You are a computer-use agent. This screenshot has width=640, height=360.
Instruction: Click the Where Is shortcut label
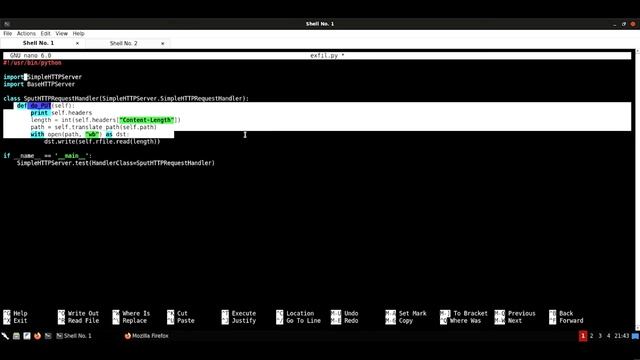coord(136,313)
